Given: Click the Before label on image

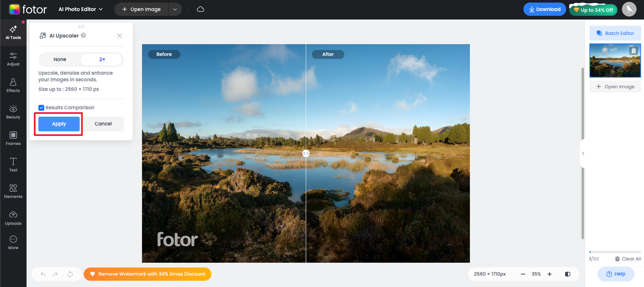Looking at the screenshot, I should tap(164, 54).
